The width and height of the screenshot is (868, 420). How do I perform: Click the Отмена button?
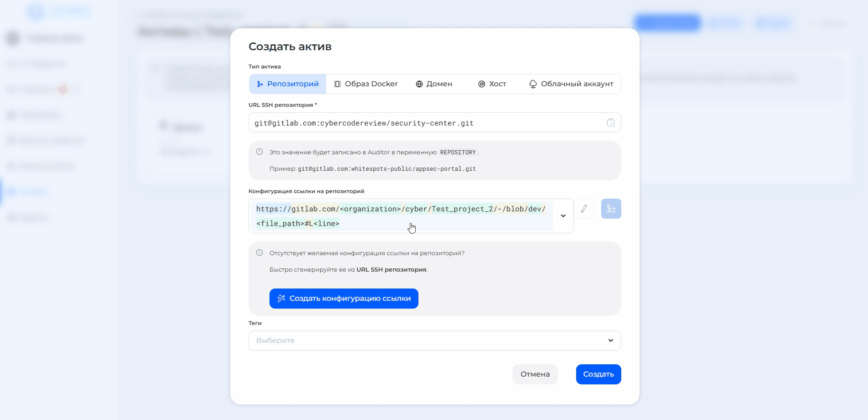pyautogui.click(x=535, y=374)
